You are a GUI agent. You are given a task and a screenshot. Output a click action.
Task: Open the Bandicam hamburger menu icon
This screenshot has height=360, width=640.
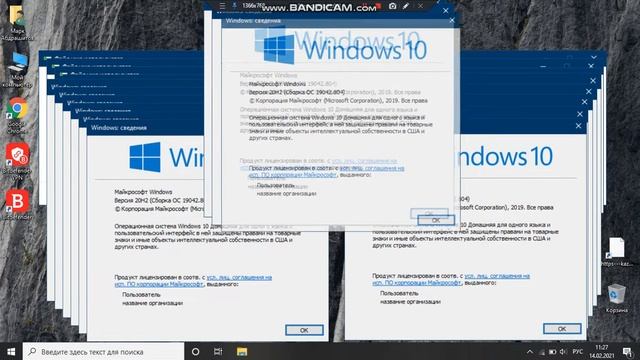point(222,6)
